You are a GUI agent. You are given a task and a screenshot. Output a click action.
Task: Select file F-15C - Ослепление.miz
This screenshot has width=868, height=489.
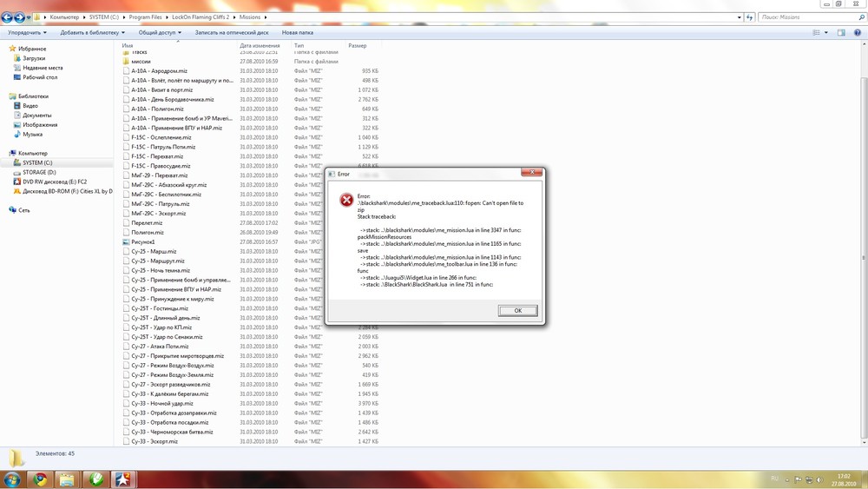pos(161,137)
